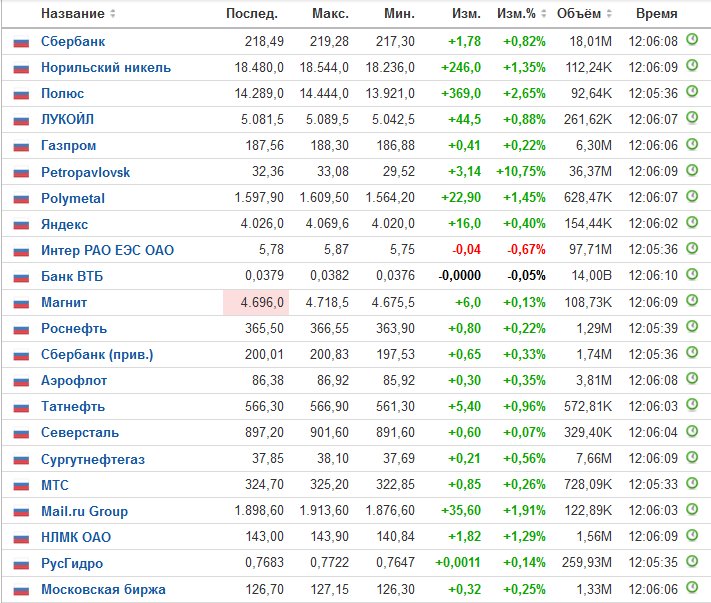711x603 pixels.
Task: Open the Роснефть stock link
Action: [74, 328]
